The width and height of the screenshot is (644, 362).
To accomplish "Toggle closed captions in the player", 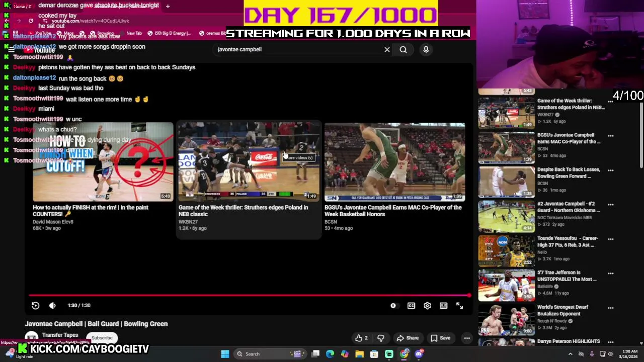I will coord(411,306).
